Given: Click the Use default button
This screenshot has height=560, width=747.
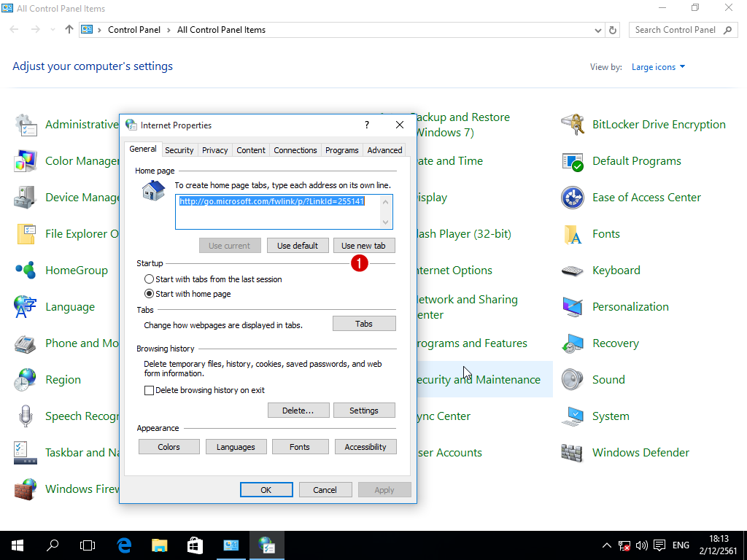Looking at the screenshot, I should [x=298, y=246].
